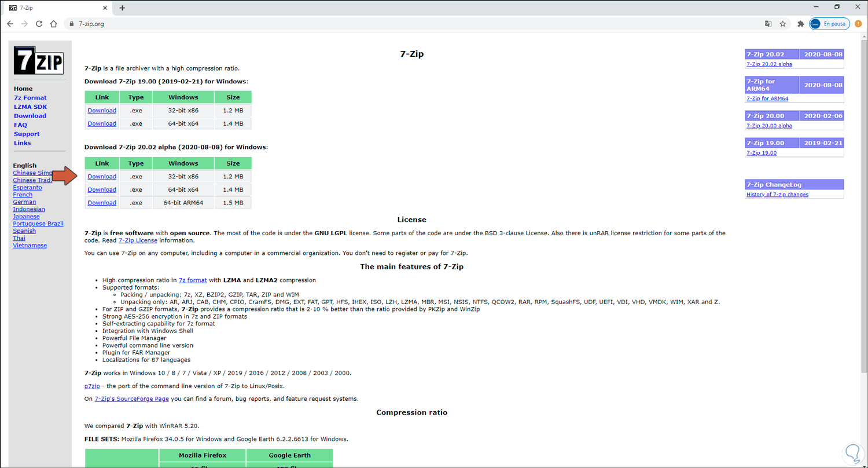Click the 2019-02-21 date in the news box

tap(822, 143)
